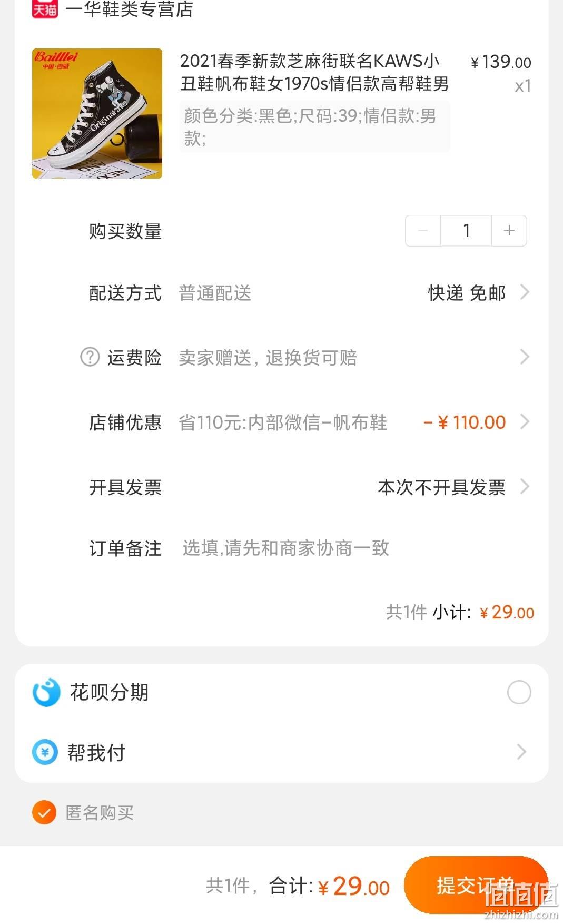Tap the 帮我付 yuan coin icon
Screen dimensions: 563x924
[45, 752]
